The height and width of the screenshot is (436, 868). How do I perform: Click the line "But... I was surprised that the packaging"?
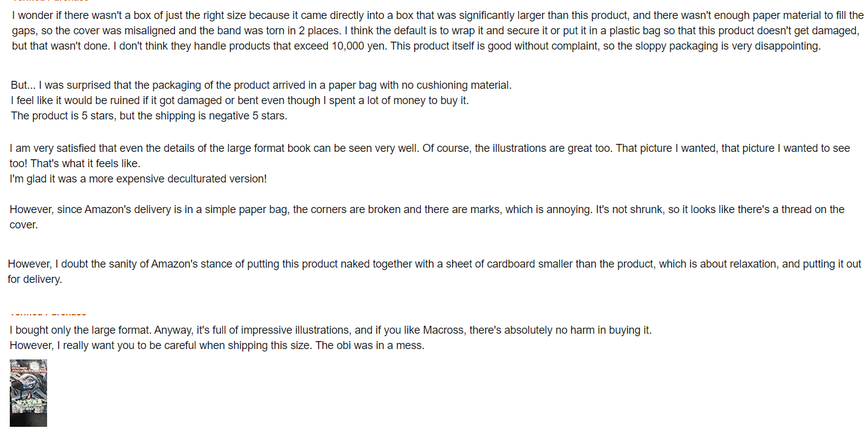261,86
